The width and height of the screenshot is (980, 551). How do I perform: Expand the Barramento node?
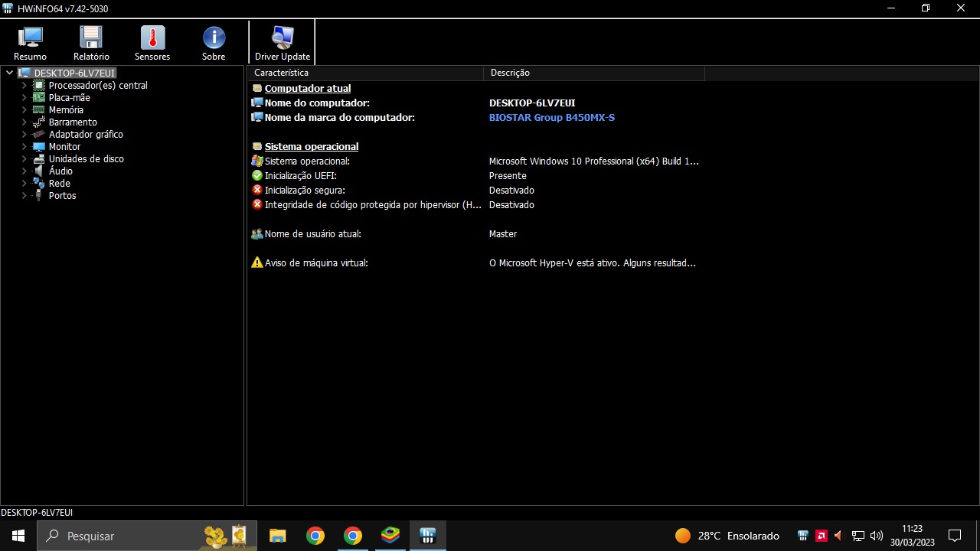point(24,122)
